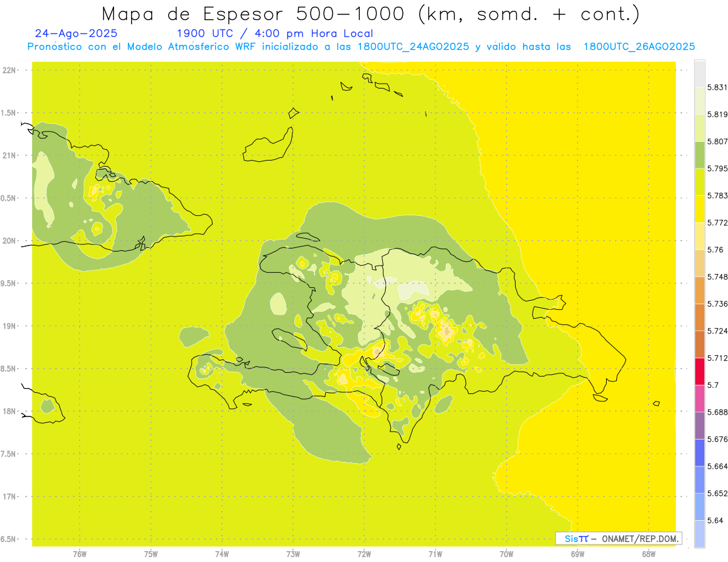Click the legend value '5.807'
728x562 pixels.
click(x=717, y=142)
